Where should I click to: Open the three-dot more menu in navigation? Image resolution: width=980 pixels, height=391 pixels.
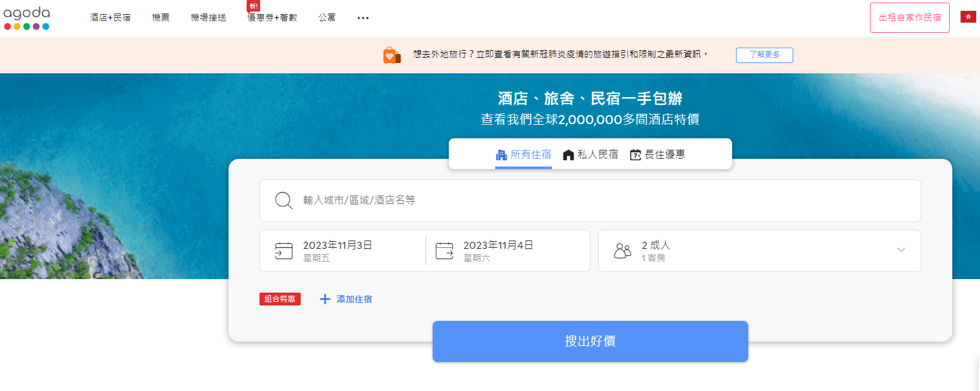pyautogui.click(x=363, y=18)
